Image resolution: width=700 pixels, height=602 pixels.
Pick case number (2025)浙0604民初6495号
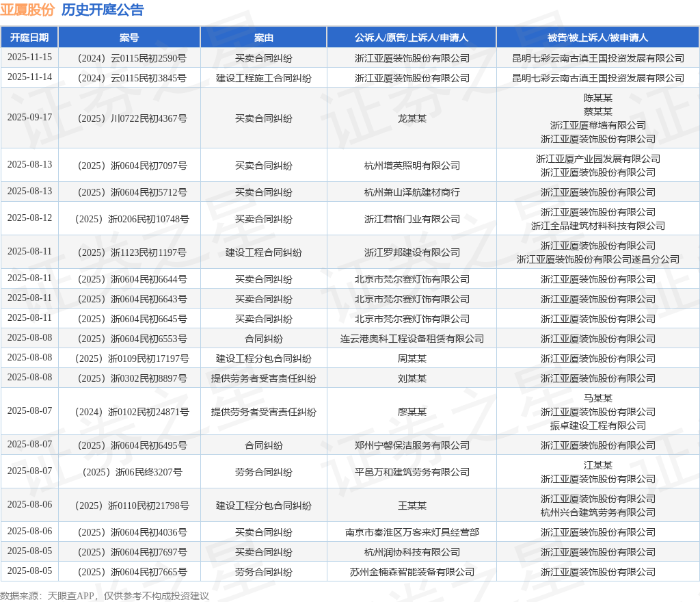pyautogui.click(x=129, y=445)
